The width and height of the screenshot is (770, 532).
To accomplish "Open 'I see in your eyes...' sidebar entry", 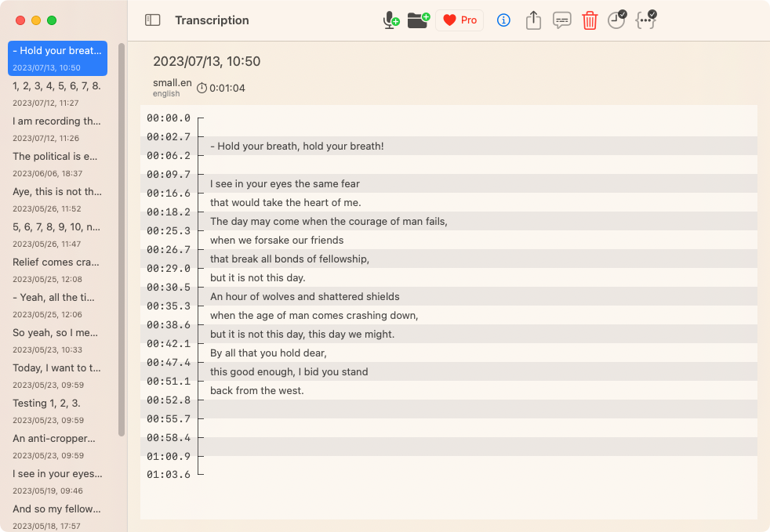I will 57,483.
